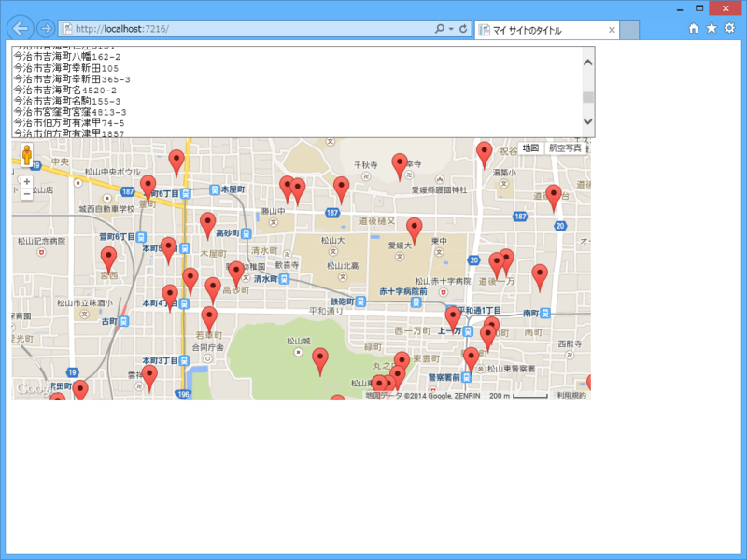Screen dimensions: 747x560
Task: Open browser Tools gear icon
Action: (x=729, y=28)
